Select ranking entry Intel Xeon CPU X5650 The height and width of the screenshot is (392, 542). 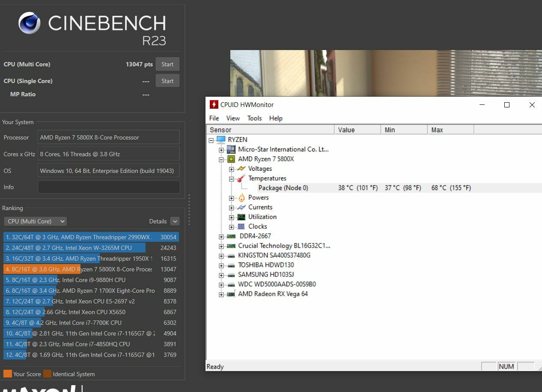click(91, 312)
